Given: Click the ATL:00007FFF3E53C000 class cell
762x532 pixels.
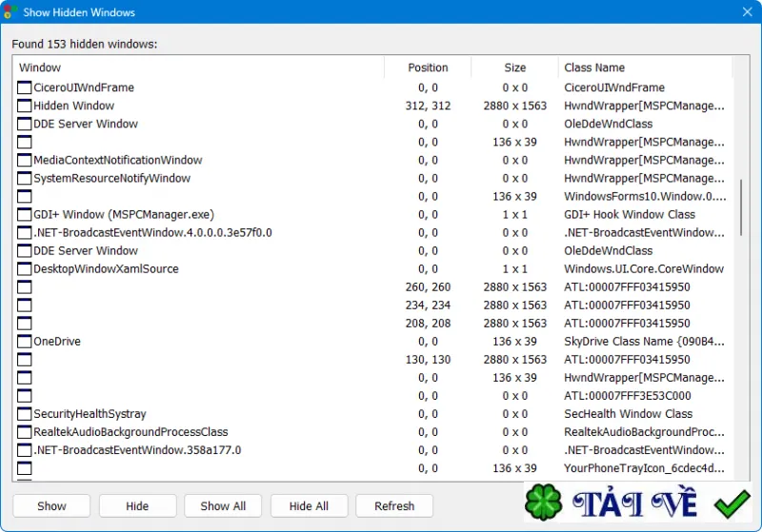Looking at the screenshot, I should pos(628,396).
